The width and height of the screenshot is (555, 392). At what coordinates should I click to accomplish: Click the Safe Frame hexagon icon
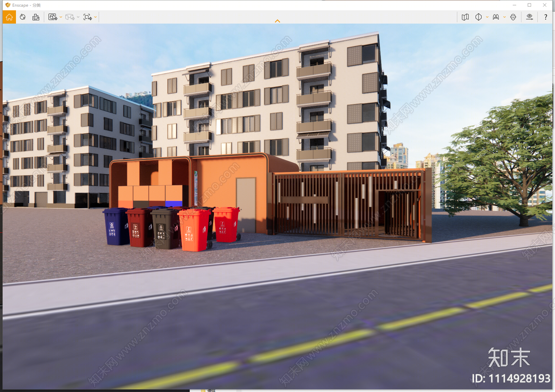click(x=479, y=17)
